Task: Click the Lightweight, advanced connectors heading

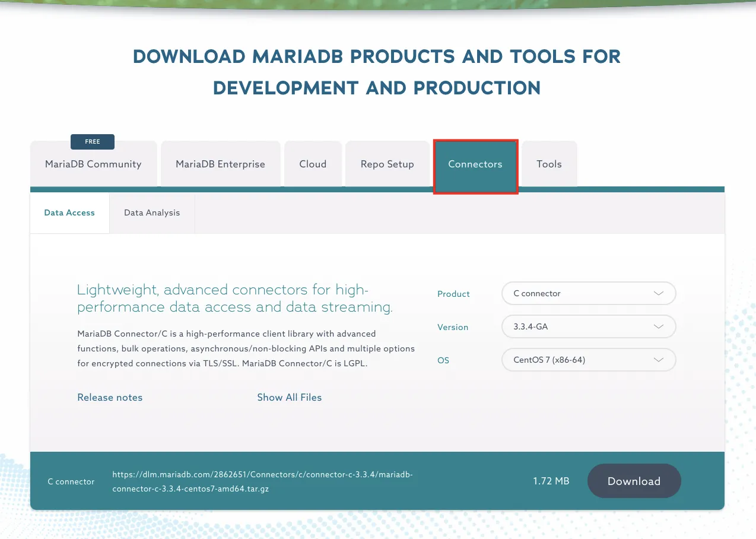Action: pos(235,299)
